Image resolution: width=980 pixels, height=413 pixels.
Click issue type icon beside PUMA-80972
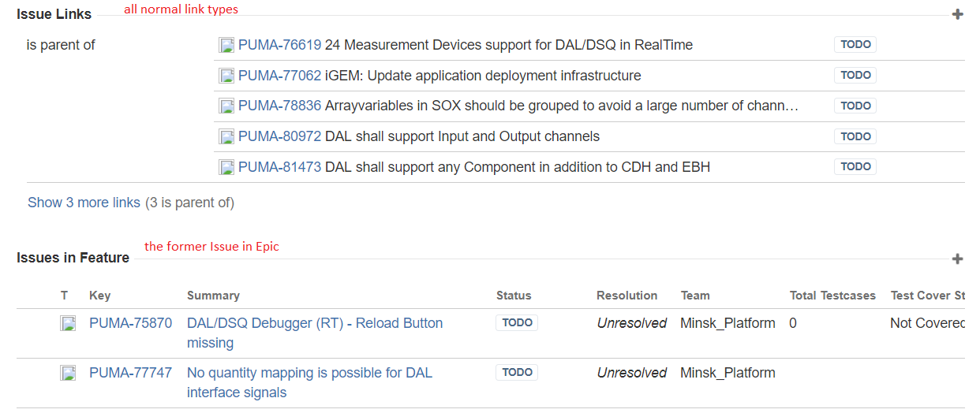pyautogui.click(x=226, y=136)
